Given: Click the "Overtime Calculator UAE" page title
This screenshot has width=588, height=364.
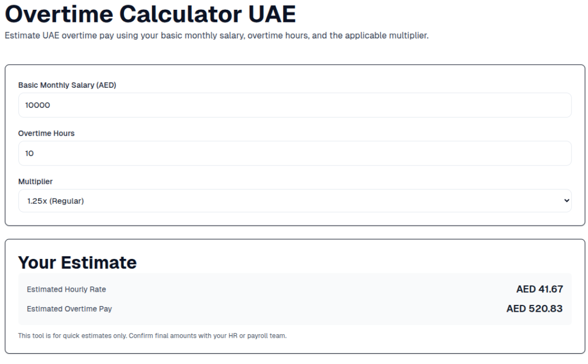Looking at the screenshot, I should 150,14.
